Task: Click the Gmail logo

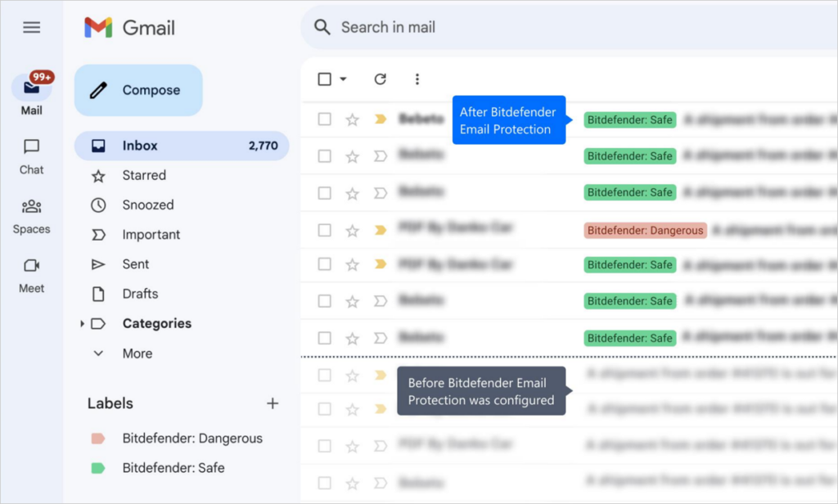Action: (130, 27)
